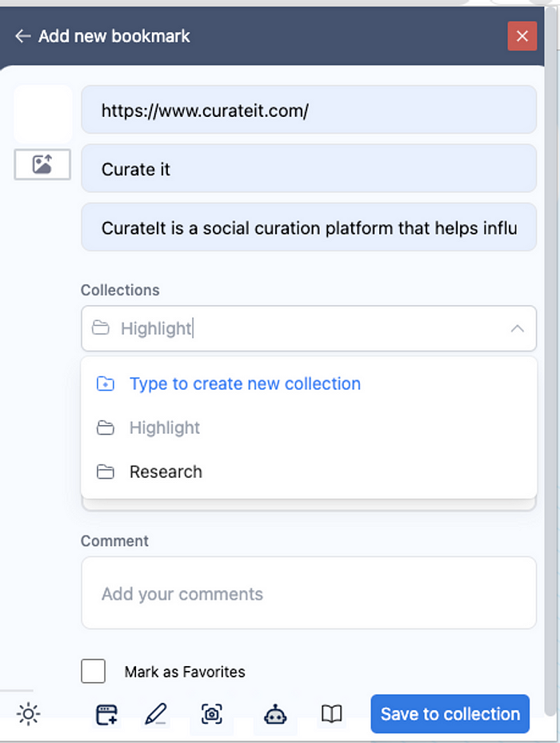Click the bookmark thumbnail placeholder
Screen dimensions: 560x743
42,114
